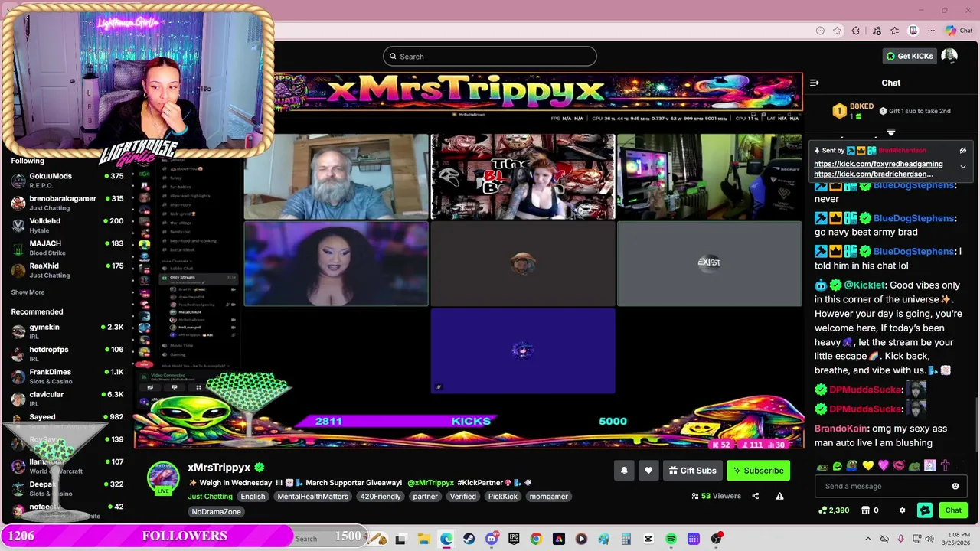Viewport: 980px width, 551px height.
Task: Open hotdropfps recommended channel
Action: pos(67,354)
